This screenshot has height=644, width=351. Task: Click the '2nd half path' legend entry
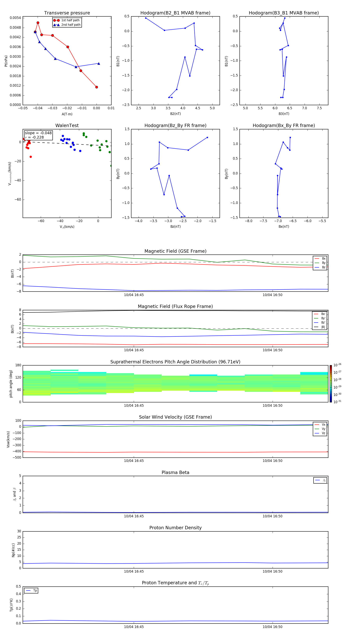coord(67,25)
